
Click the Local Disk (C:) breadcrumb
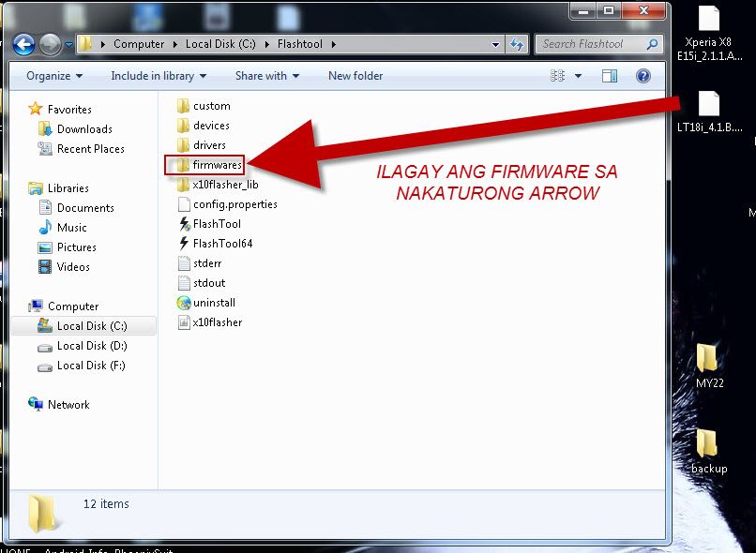[x=220, y=44]
